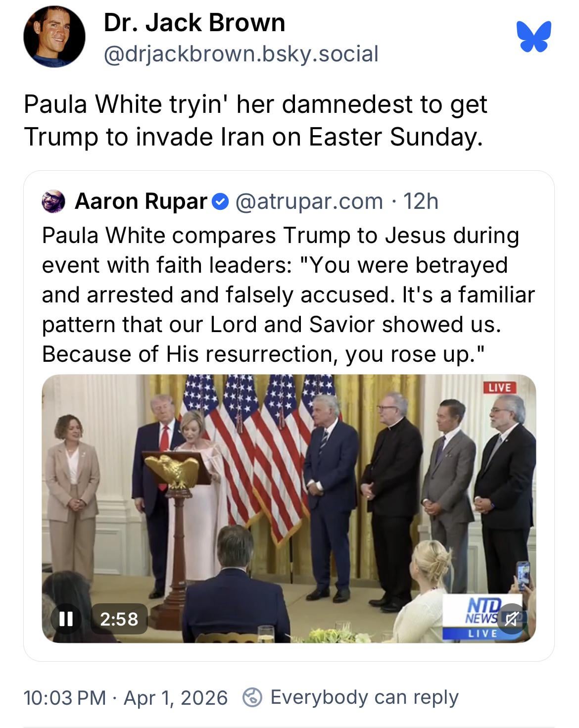
Task: Open the Aaron Rupar author name
Action: point(141,201)
